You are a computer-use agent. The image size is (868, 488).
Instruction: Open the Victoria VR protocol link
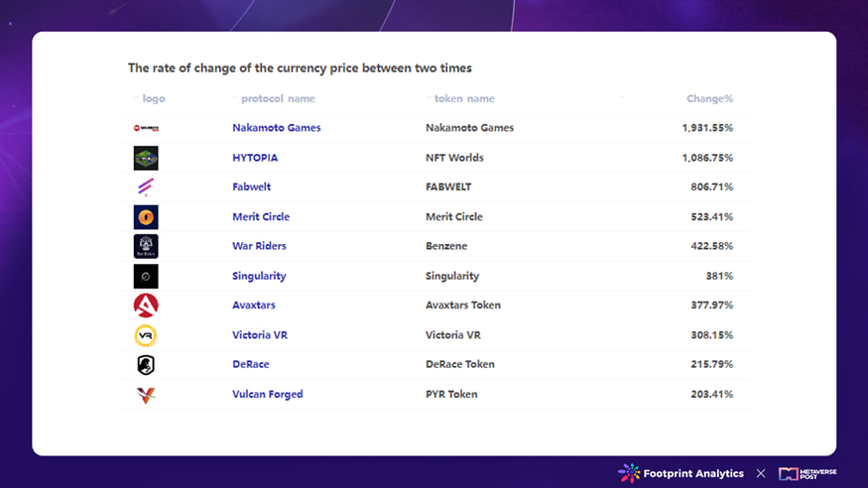point(260,335)
